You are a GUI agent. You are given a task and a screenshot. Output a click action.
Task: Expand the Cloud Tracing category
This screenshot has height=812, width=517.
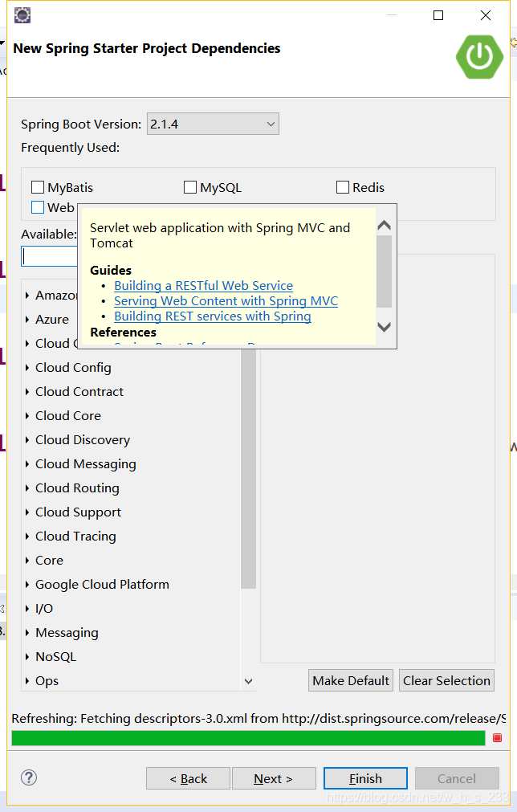click(27, 537)
